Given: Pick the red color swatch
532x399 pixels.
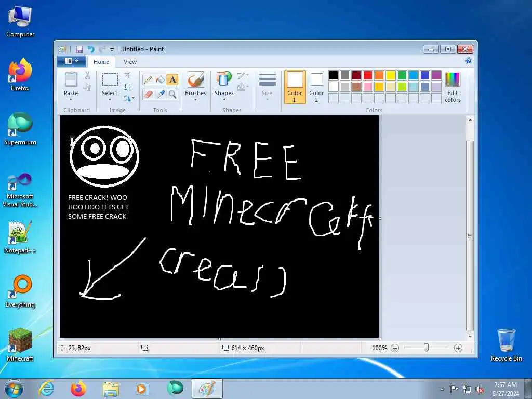Looking at the screenshot, I should pyautogui.click(x=368, y=75).
